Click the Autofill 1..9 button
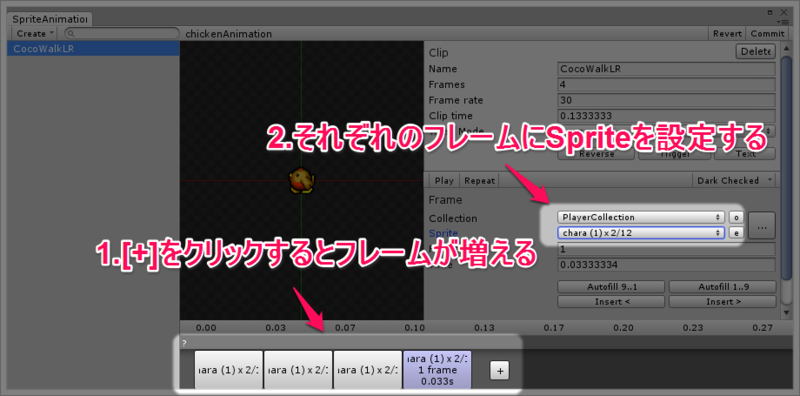The image size is (800, 396). [722, 287]
